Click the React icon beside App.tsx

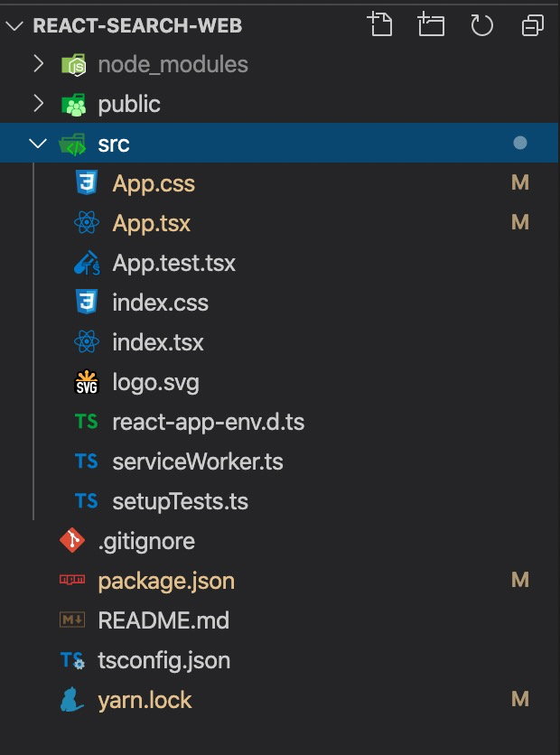pos(87,222)
